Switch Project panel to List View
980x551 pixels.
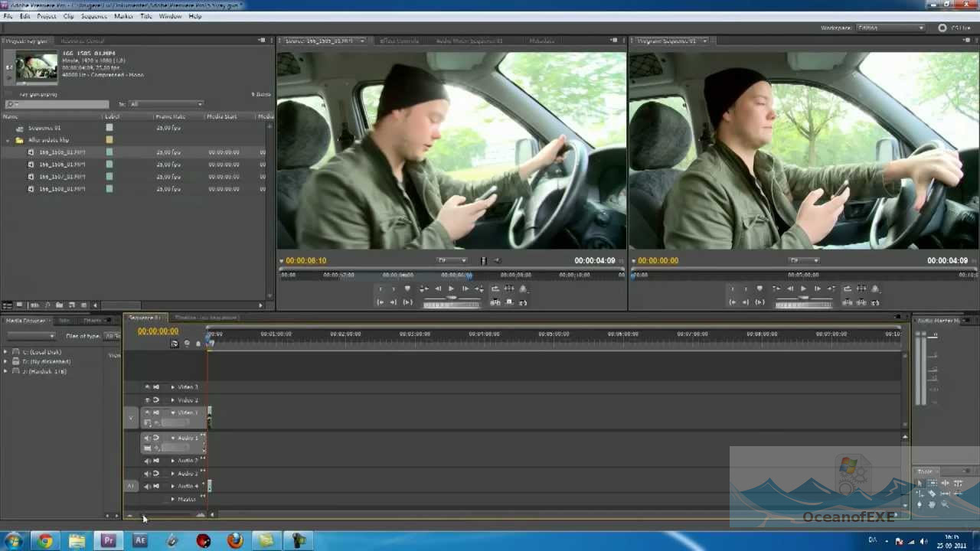click(x=8, y=305)
